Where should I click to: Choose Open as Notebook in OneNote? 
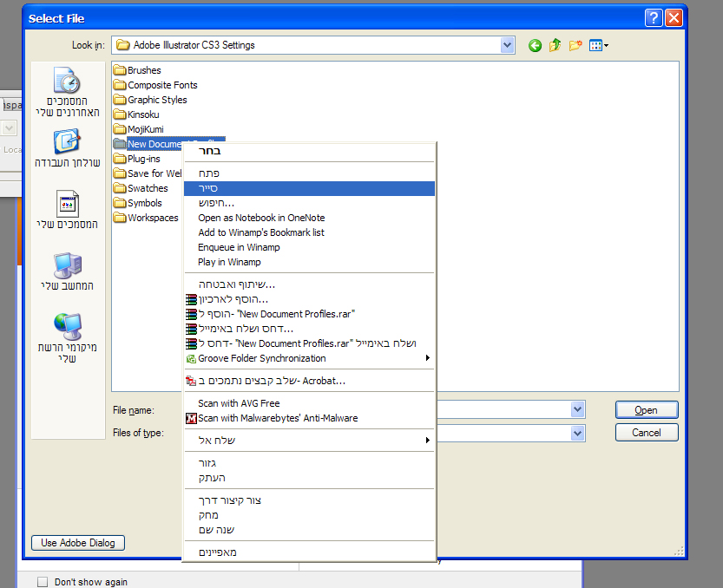point(309,218)
